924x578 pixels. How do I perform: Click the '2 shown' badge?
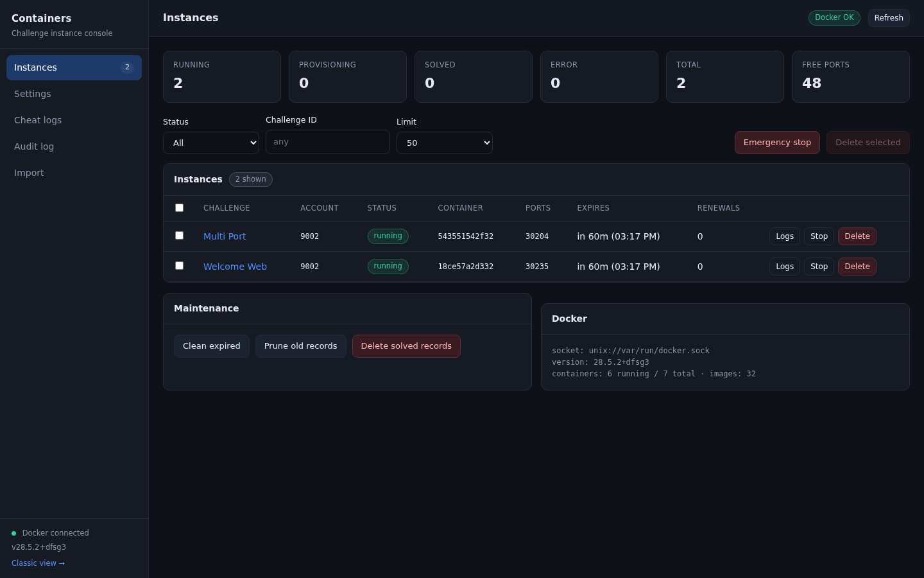251,179
